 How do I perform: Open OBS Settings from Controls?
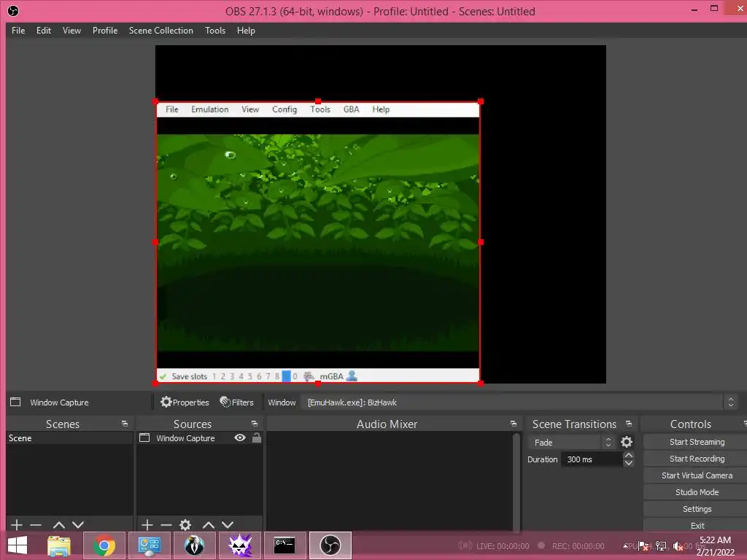(697, 509)
